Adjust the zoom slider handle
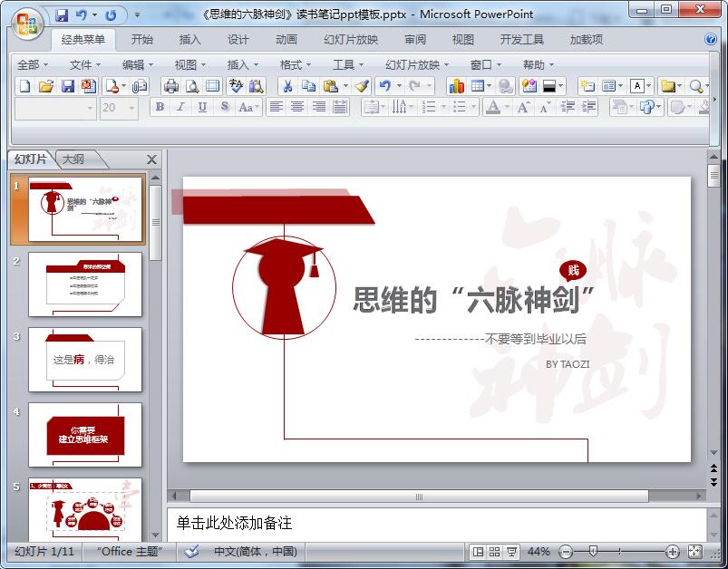The image size is (728, 569). point(593,552)
